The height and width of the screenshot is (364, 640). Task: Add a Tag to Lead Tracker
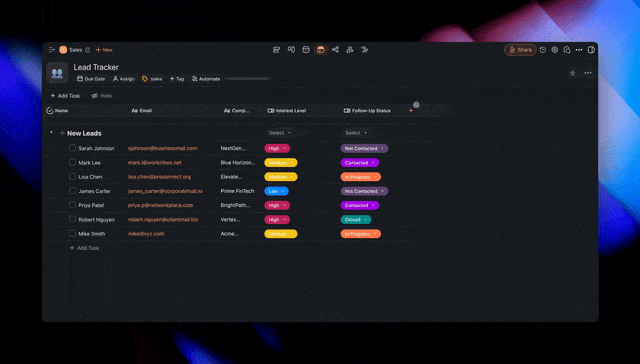[x=177, y=79]
